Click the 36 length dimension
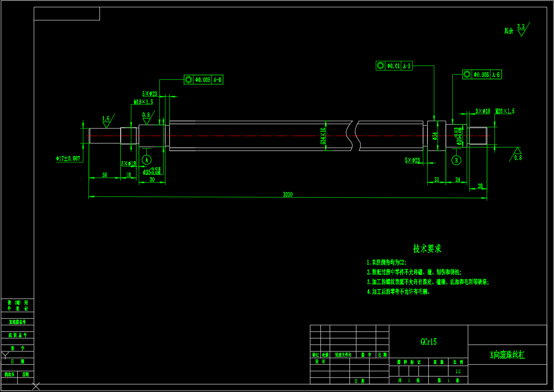The width and height of the screenshot is (554, 392). (105, 175)
